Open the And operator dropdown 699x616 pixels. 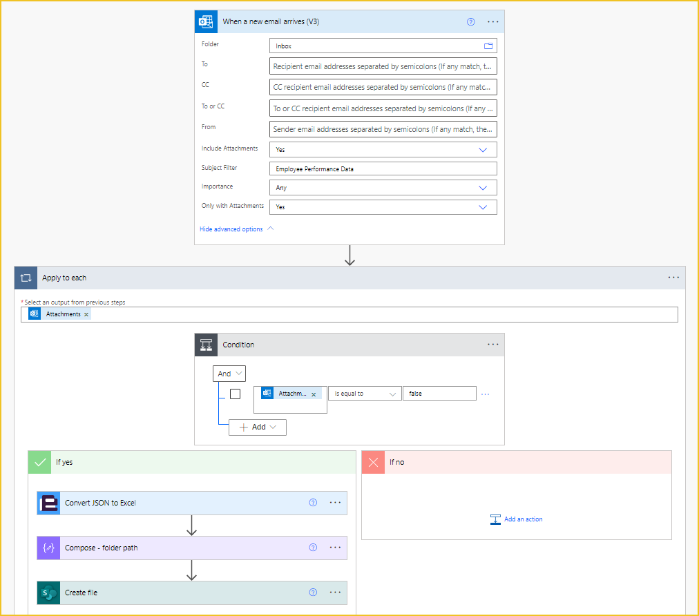pyautogui.click(x=229, y=374)
